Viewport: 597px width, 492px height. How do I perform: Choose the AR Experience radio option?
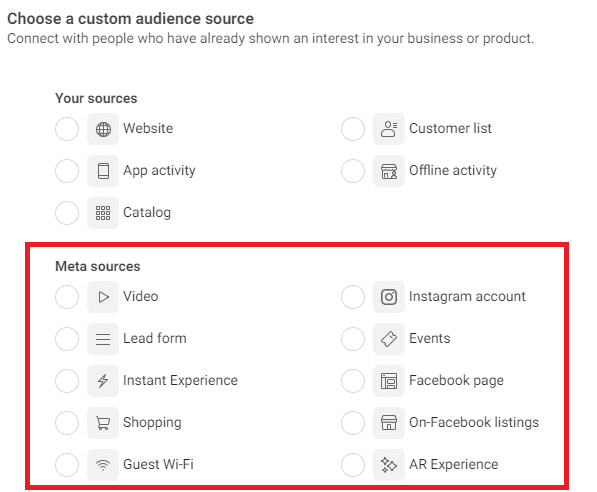click(x=353, y=465)
